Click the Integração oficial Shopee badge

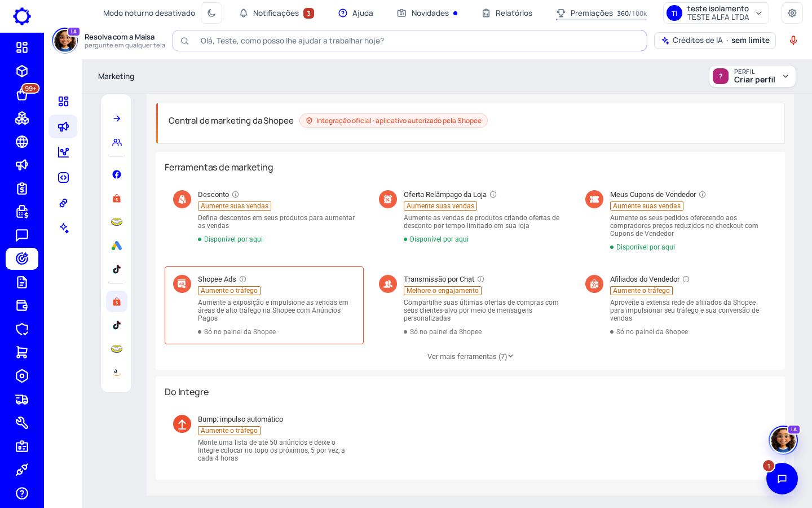click(x=394, y=121)
